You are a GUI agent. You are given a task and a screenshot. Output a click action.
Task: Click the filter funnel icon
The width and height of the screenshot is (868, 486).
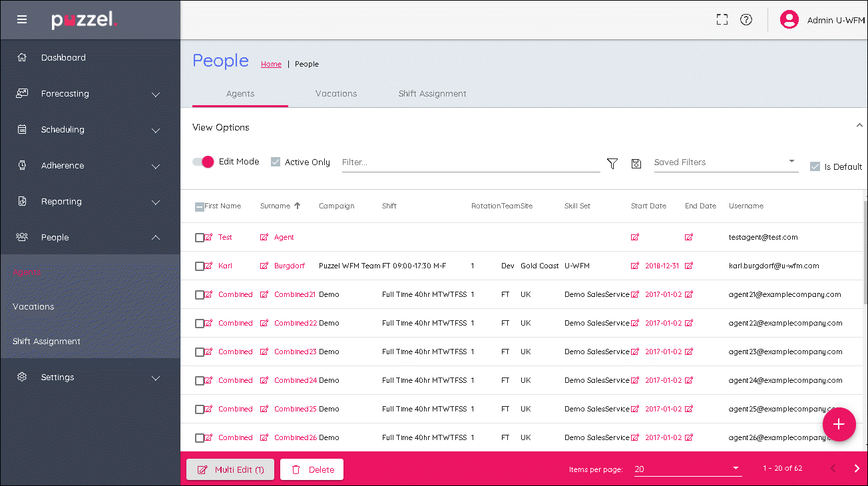pyautogui.click(x=612, y=163)
